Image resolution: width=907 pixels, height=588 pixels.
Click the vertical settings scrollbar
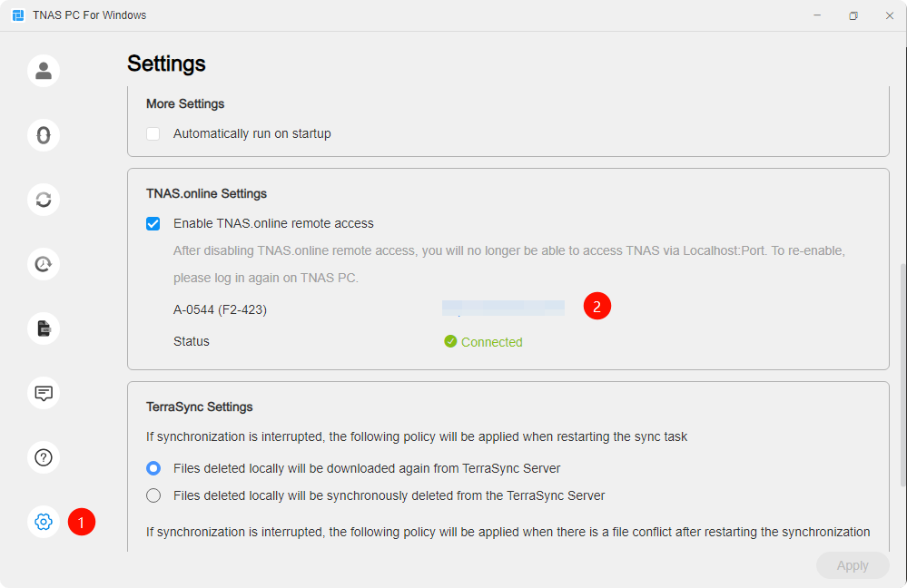[903, 375]
